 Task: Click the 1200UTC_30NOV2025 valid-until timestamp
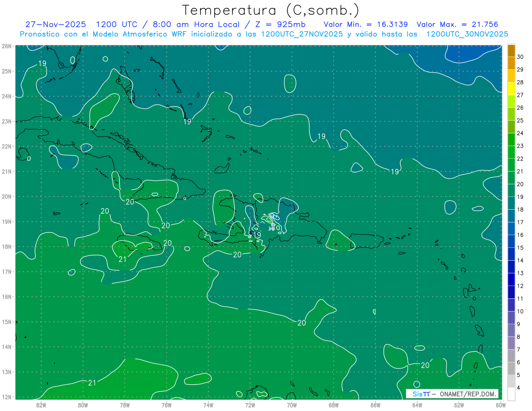pyautogui.click(x=467, y=34)
